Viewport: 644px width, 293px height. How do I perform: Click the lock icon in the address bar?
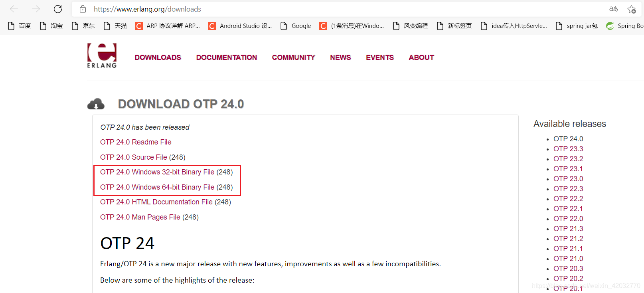point(83,9)
